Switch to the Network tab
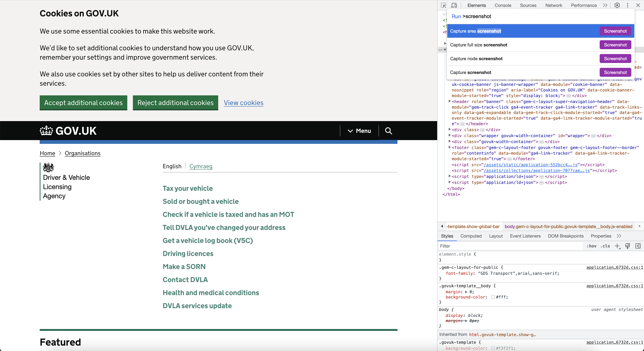The height and width of the screenshot is (351, 644). tap(553, 5)
